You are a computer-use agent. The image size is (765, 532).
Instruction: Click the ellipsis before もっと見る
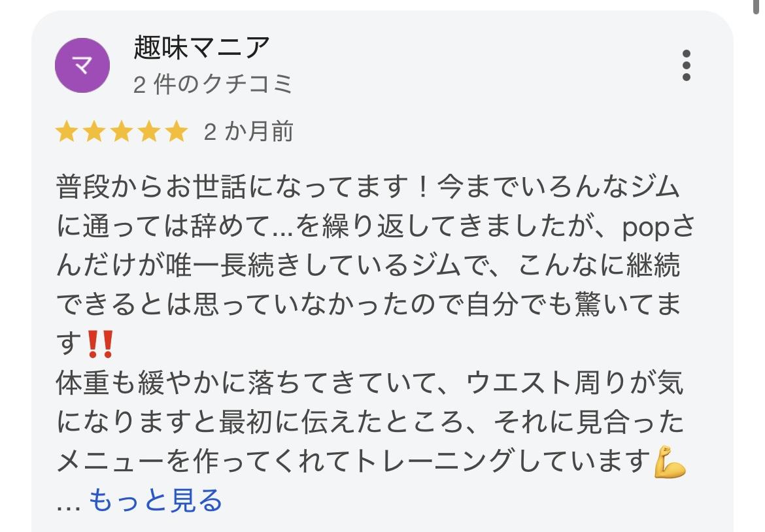coord(68,502)
